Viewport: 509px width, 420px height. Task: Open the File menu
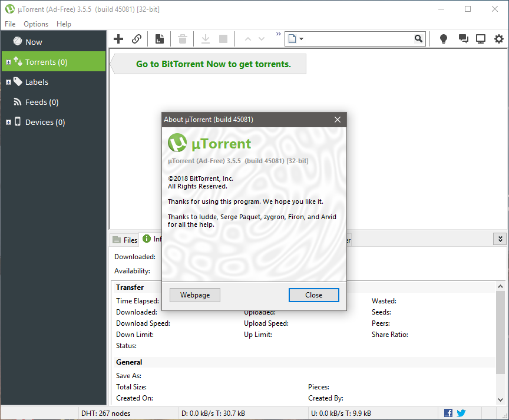click(10, 24)
